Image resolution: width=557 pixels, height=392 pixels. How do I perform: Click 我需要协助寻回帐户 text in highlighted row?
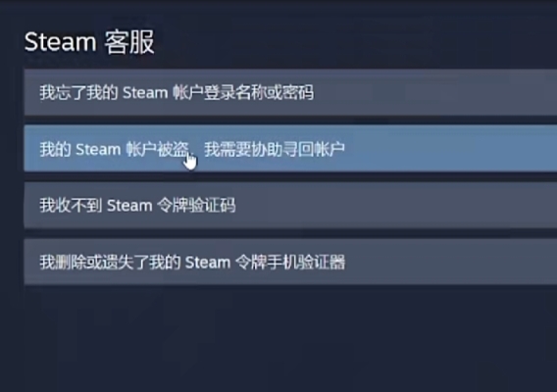[x=275, y=149]
